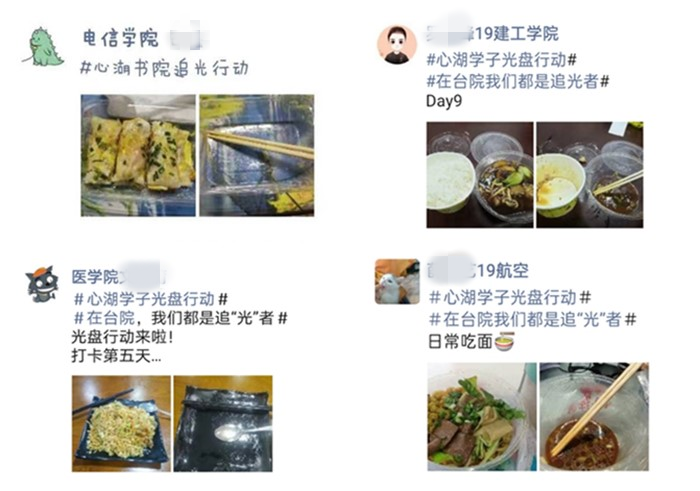
Task: Open #在台院我们都是追光者# hashtag above Day9
Action: coord(518,81)
